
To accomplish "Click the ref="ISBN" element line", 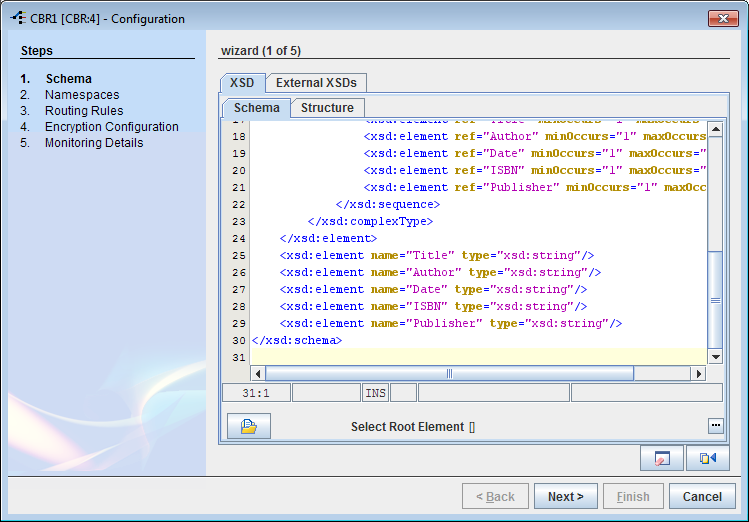I will click(535, 170).
